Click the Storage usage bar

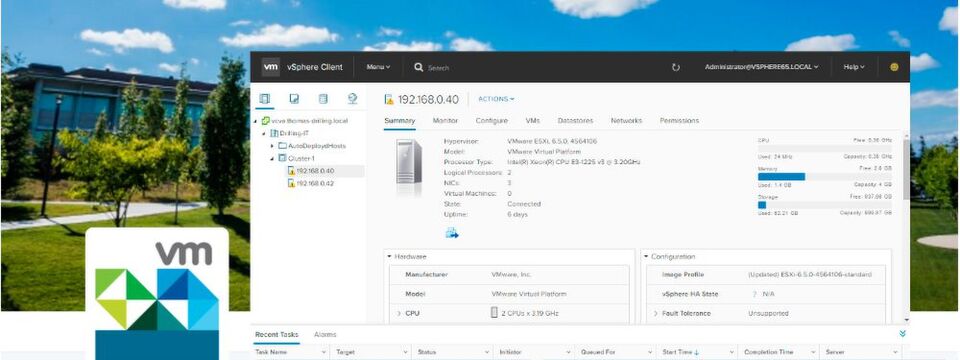(x=825, y=205)
